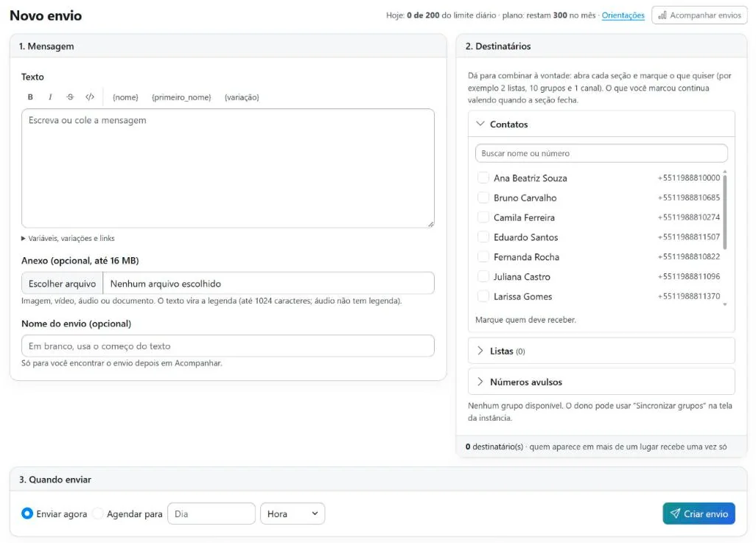Click phone number +5511988810000
Viewport: 756px width, 543px height.
688,178
